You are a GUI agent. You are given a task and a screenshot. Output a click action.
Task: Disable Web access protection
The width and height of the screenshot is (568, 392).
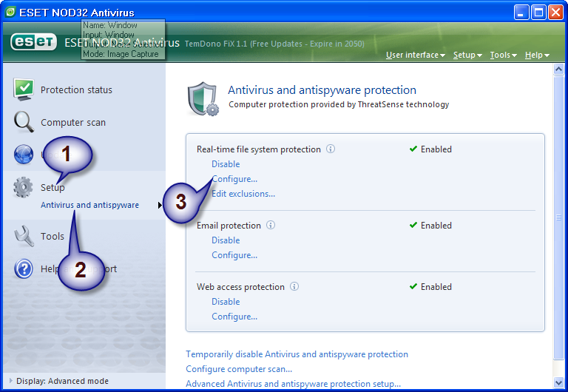pyautogui.click(x=226, y=302)
